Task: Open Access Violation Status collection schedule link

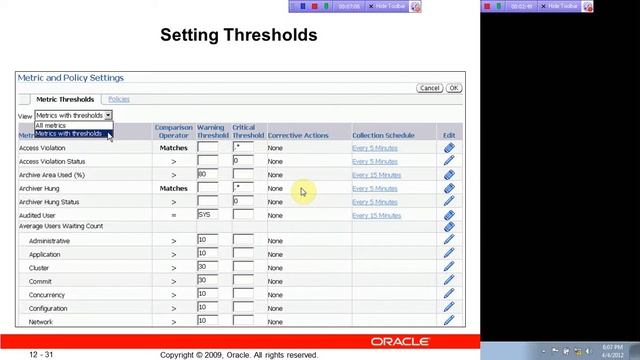Action: (x=375, y=162)
